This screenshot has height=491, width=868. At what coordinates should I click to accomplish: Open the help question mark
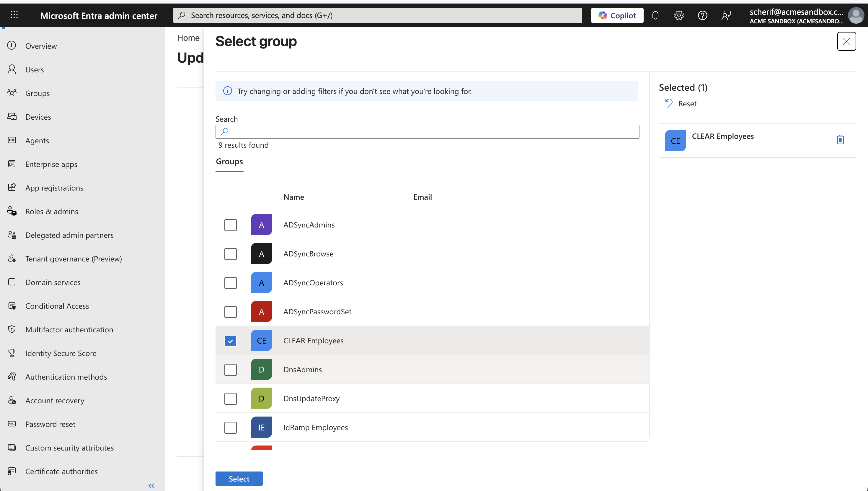(x=702, y=15)
